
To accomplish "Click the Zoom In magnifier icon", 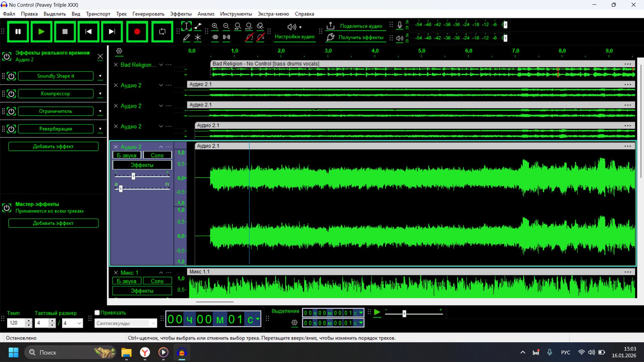I will 215,26.
